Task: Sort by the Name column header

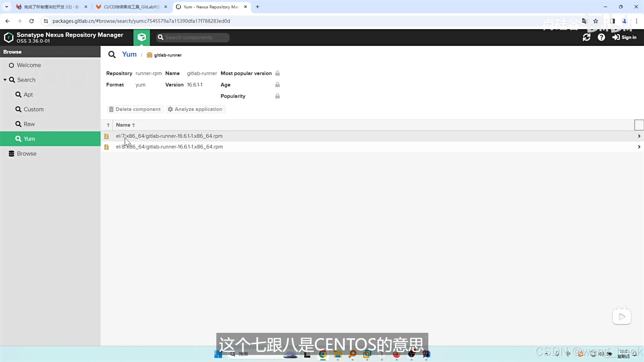Action: click(x=125, y=125)
